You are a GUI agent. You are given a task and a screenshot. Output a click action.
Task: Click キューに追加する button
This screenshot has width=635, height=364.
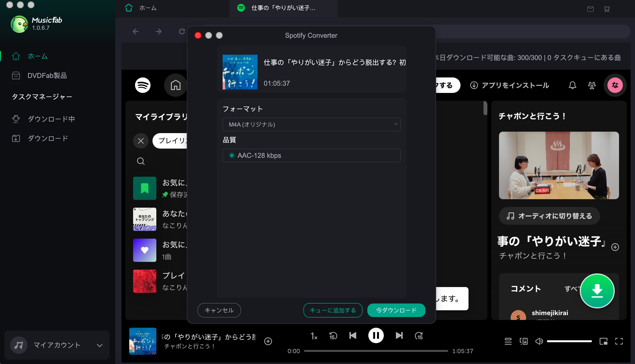333,310
